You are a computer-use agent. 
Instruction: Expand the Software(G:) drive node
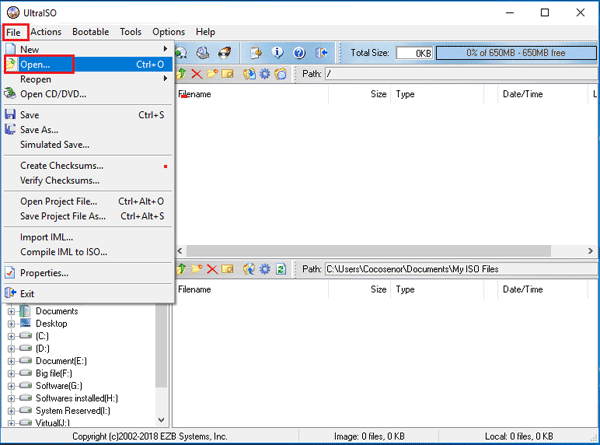tap(11, 386)
